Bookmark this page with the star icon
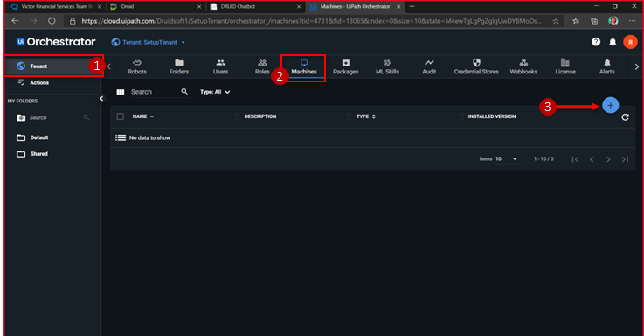Screen dimensions: 644x336 tap(556, 21)
